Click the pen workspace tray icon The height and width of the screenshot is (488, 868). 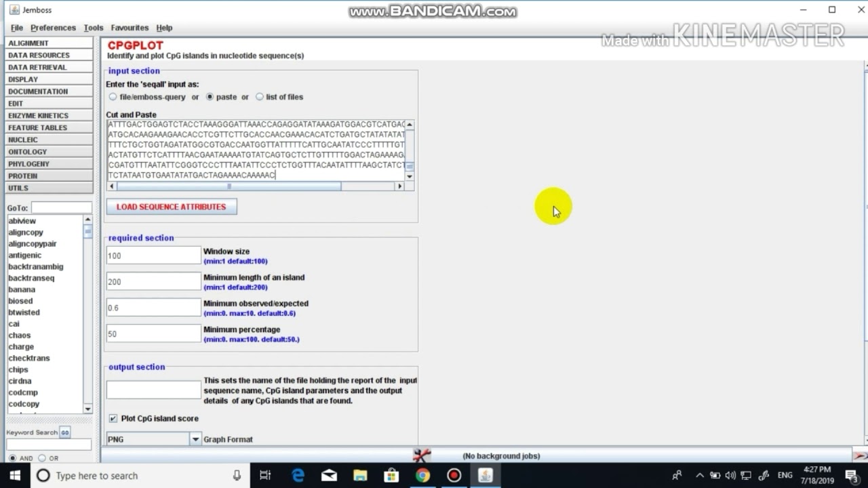(x=764, y=476)
